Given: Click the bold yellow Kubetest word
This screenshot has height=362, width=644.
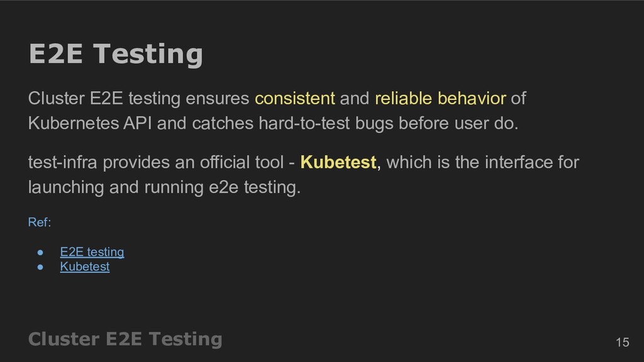Looking at the screenshot, I should tap(338, 163).
